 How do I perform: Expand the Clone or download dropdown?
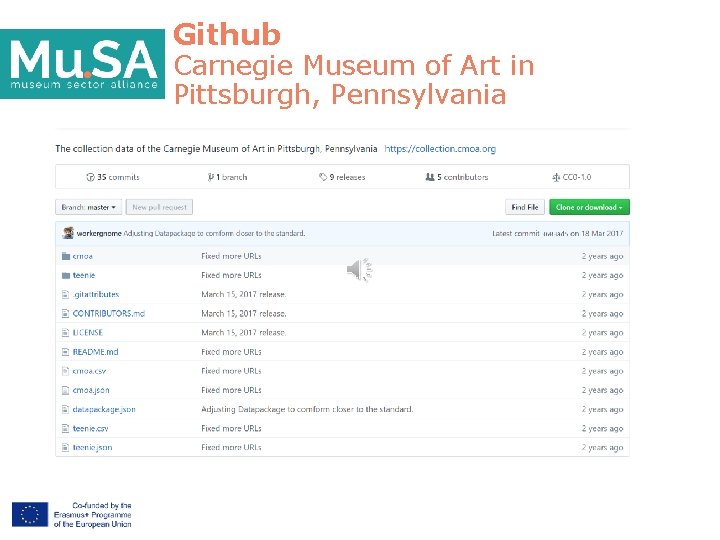click(589, 207)
